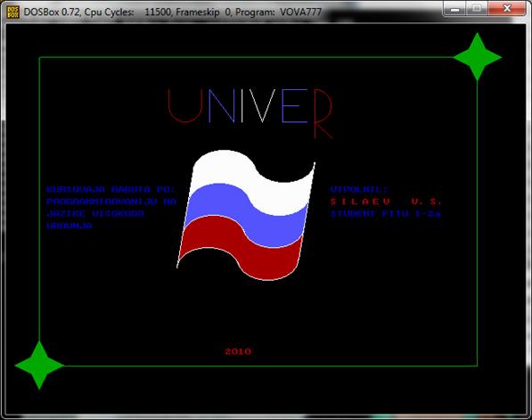Click the white letter V in UNIVER
Screen dimensions: 532x420
[x=263, y=105]
